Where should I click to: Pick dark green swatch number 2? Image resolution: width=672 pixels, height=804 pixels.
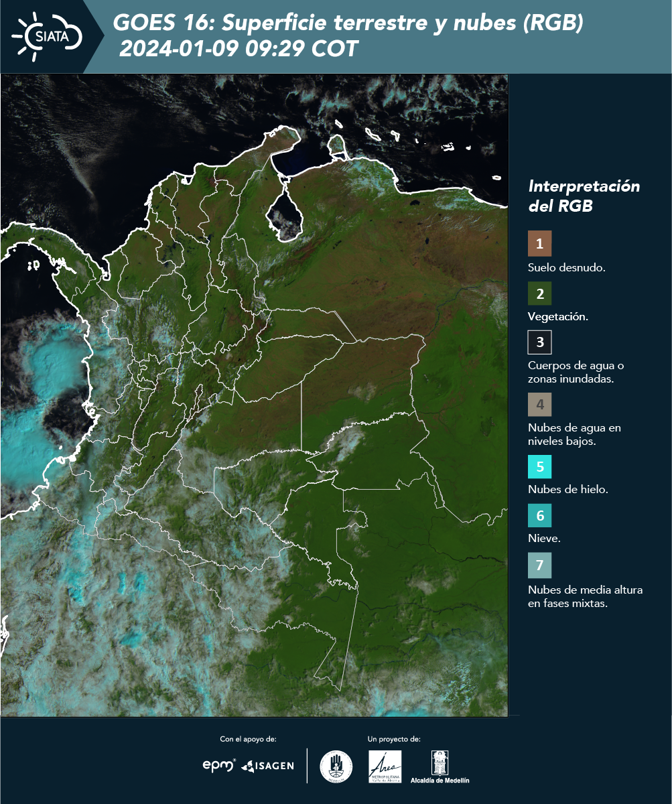tap(539, 293)
